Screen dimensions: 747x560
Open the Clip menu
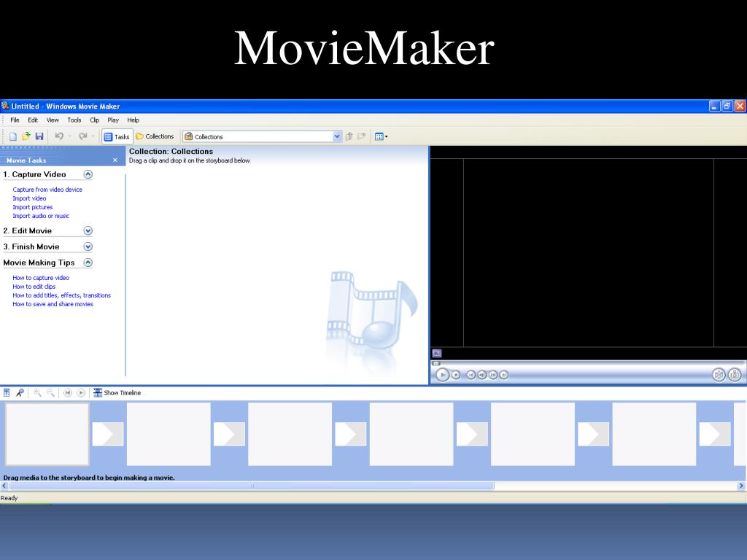[95, 120]
